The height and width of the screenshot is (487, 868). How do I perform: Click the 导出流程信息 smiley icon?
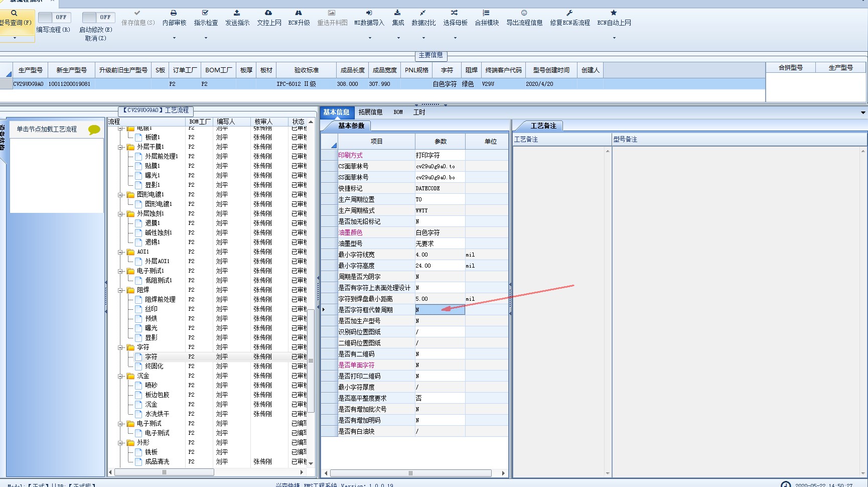(524, 13)
